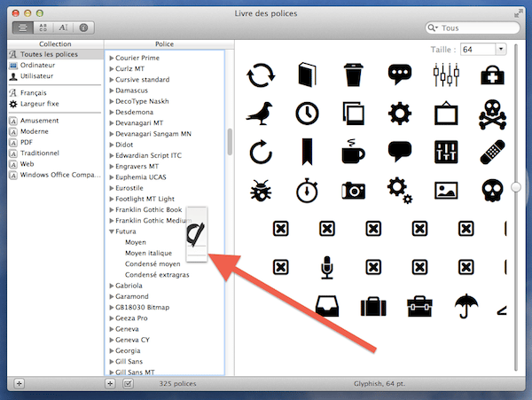532x400 pixels.
Task: Click the paper cup glyph
Action: [353, 75]
